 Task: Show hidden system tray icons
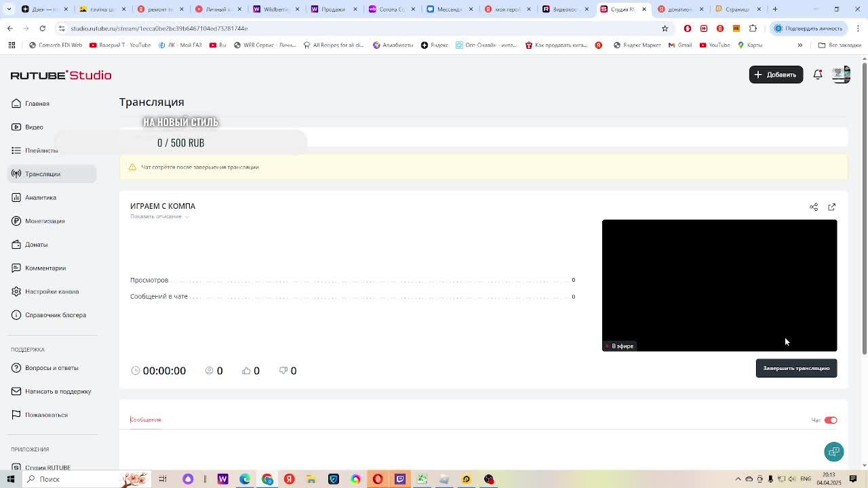(x=738, y=479)
